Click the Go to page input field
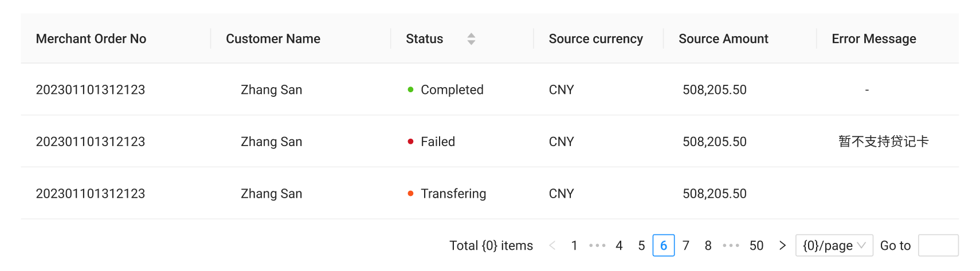The height and width of the screenshot is (271, 980). click(x=938, y=246)
